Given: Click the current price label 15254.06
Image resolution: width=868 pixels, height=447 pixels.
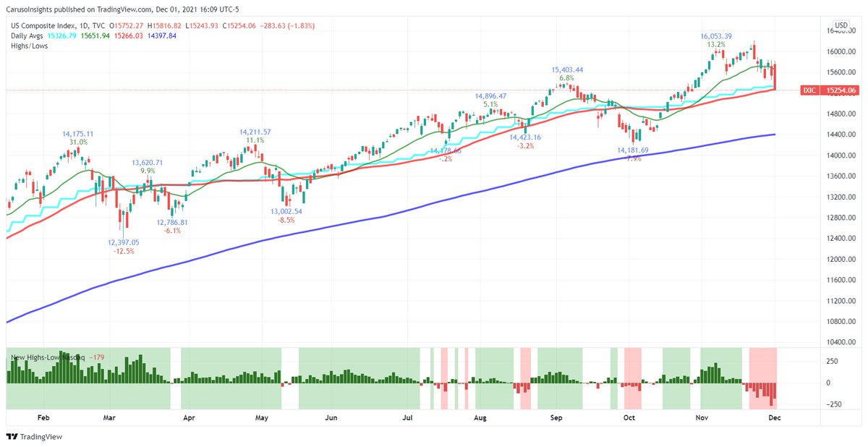Looking at the screenshot, I should pos(841,90).
